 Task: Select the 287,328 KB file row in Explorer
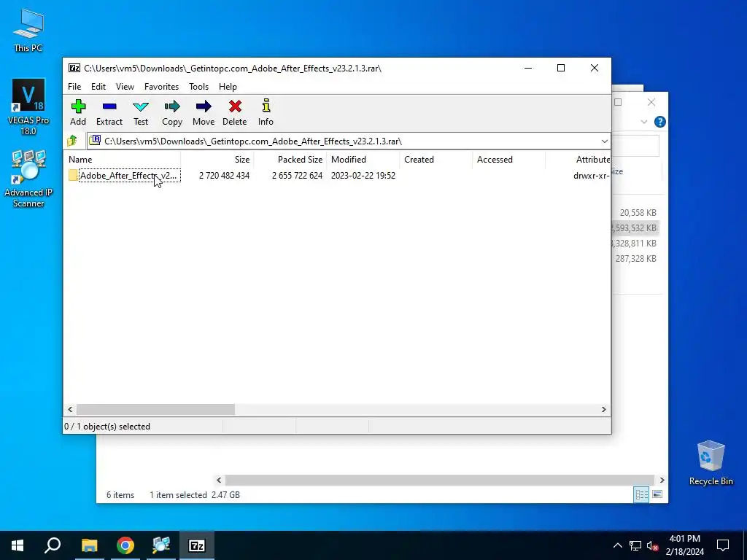pyautogui.click(x=636, y=259)
